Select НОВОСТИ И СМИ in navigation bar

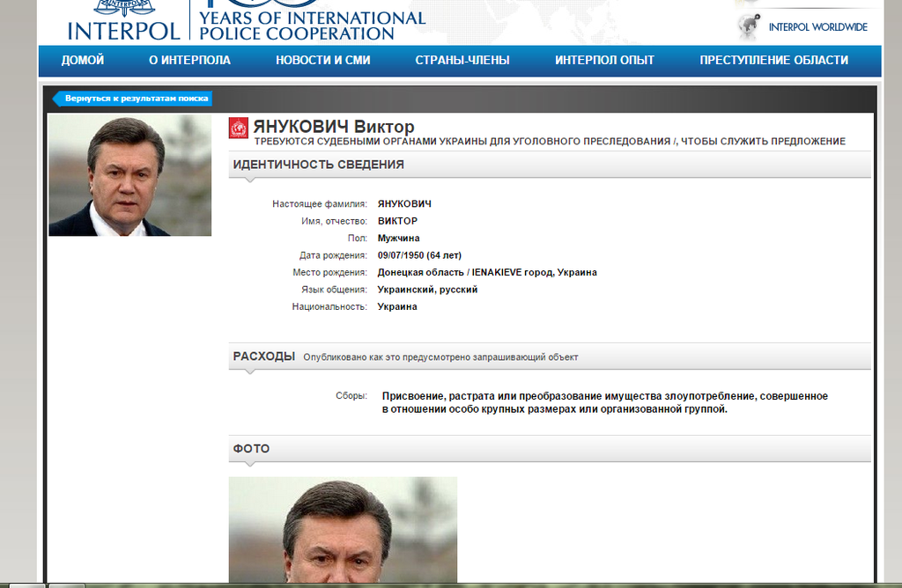pyautogui.click(x=322, y=61)
